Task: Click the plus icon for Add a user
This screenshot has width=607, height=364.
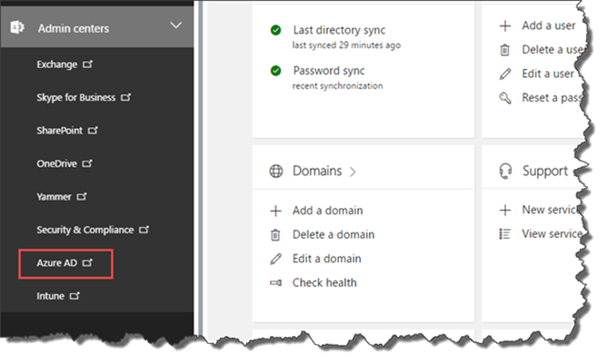Action: pos(505,26)
